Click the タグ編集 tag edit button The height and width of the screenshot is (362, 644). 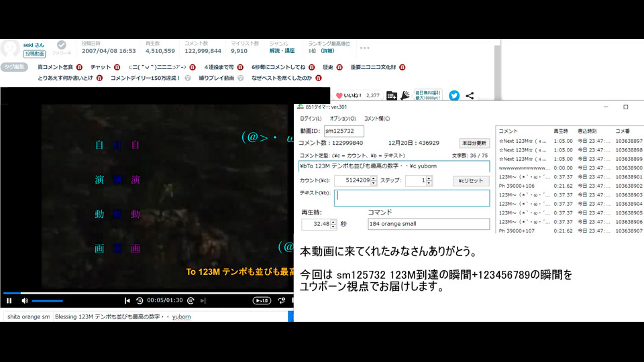click(14, 67)
